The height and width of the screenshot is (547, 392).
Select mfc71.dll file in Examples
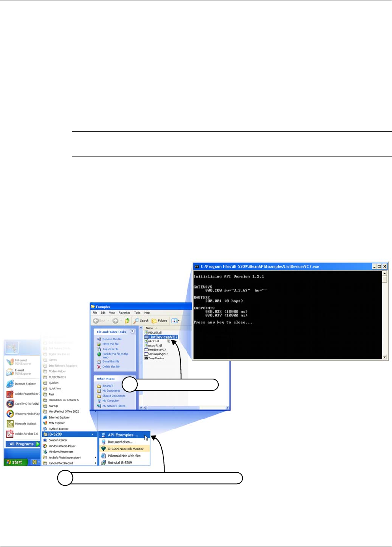[x=152, y=341]
